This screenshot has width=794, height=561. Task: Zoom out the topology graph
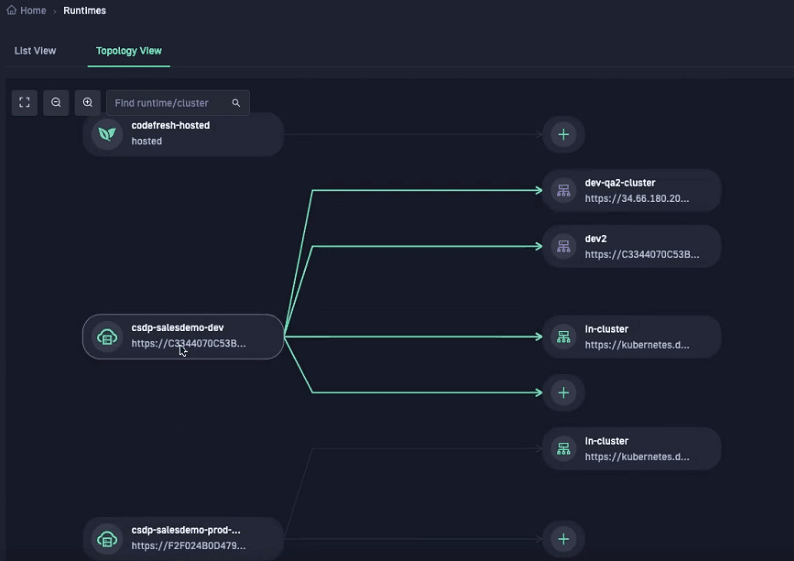(56, 103)
